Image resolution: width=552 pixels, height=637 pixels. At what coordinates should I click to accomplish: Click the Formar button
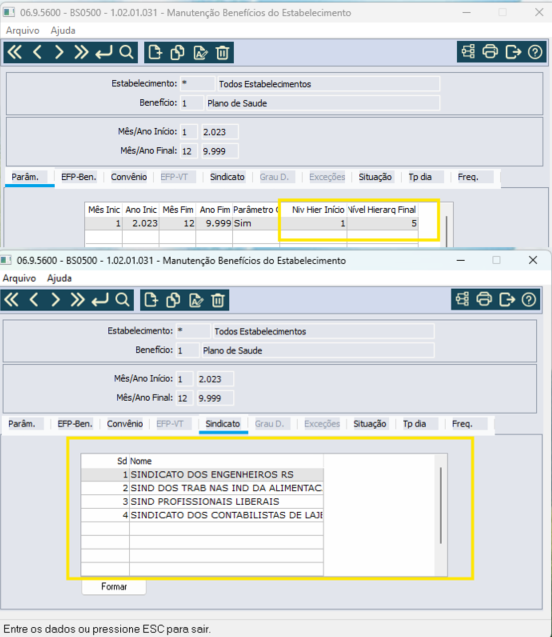114,587
